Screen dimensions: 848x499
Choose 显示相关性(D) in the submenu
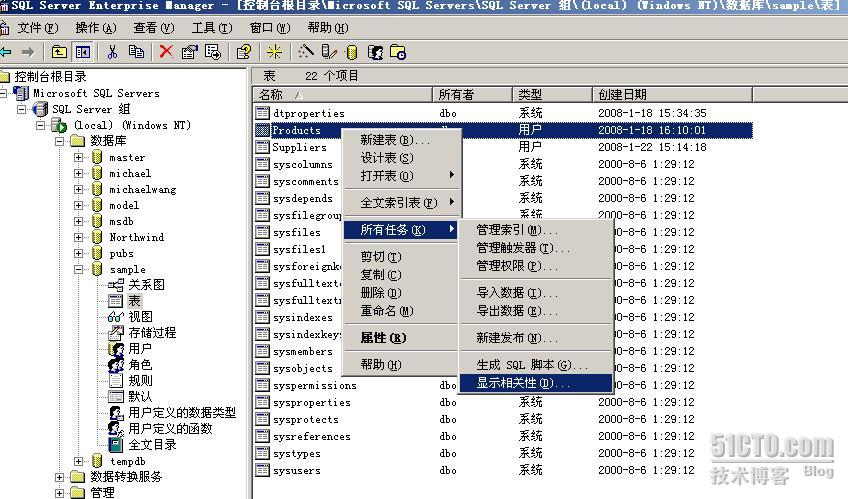(x=536, y=383)
